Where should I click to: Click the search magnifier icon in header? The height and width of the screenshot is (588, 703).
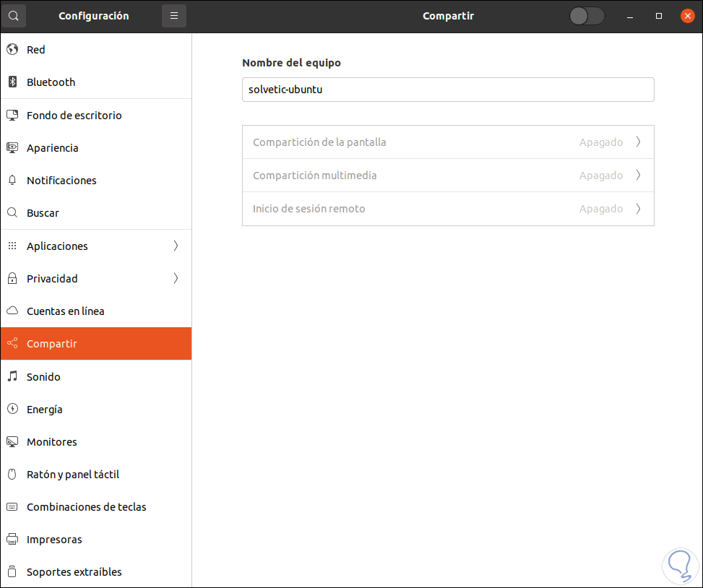pos(14,16)
